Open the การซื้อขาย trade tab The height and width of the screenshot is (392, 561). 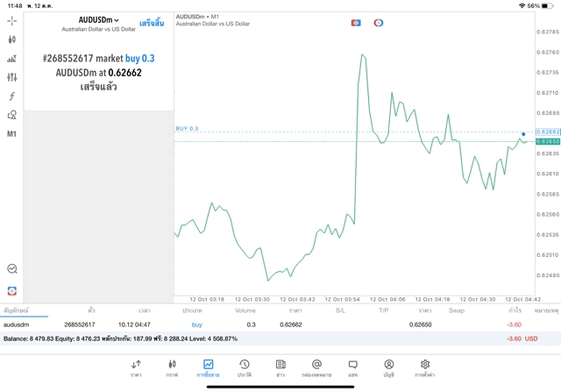click(x=208, y=368)
